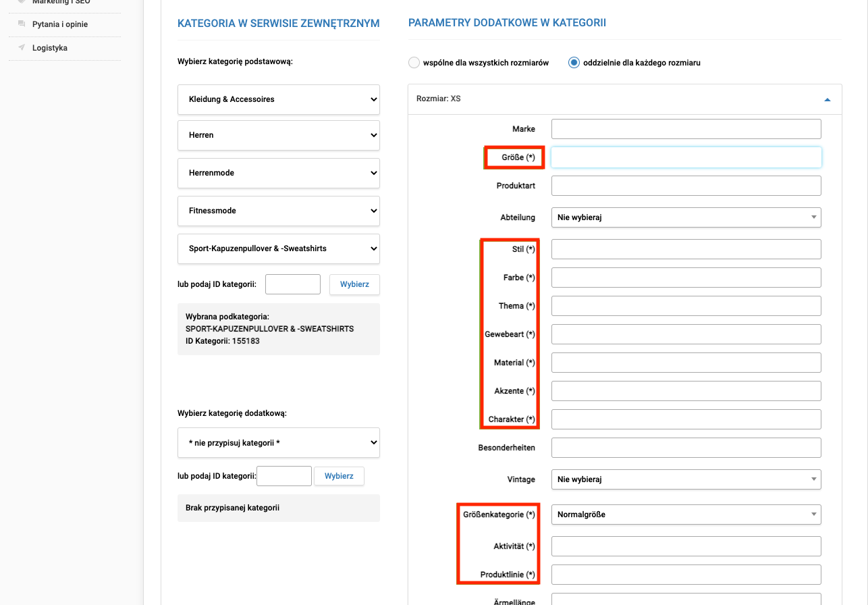Click Wybierz button for additional category ID
868x605 pixels.
[339, 476]
